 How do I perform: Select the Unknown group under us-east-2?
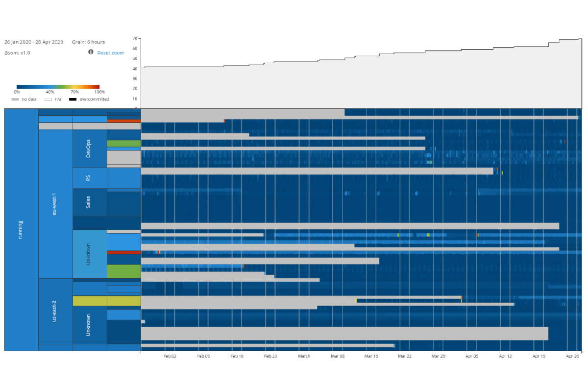click(89, 325)
